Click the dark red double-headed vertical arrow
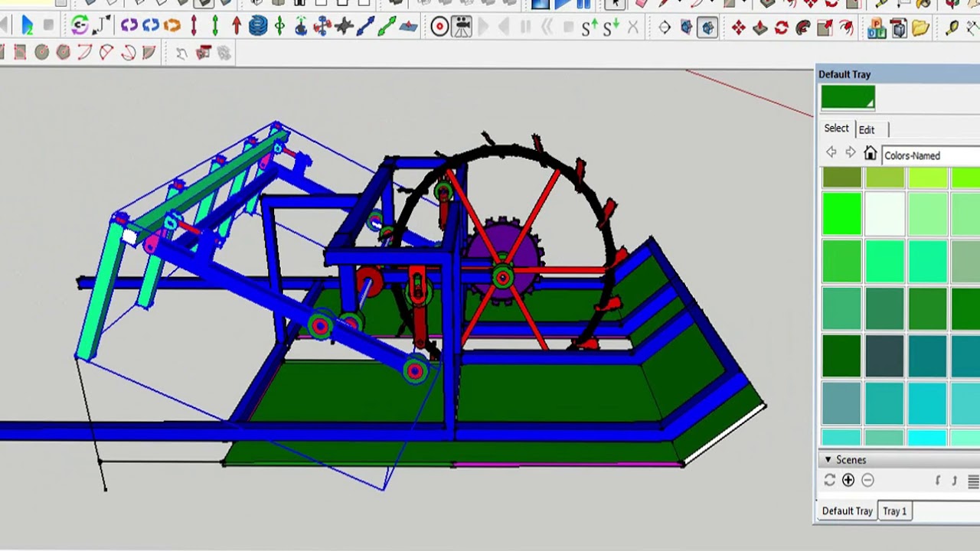The height and width of the screenshot is (551, 980). point(194,27)
